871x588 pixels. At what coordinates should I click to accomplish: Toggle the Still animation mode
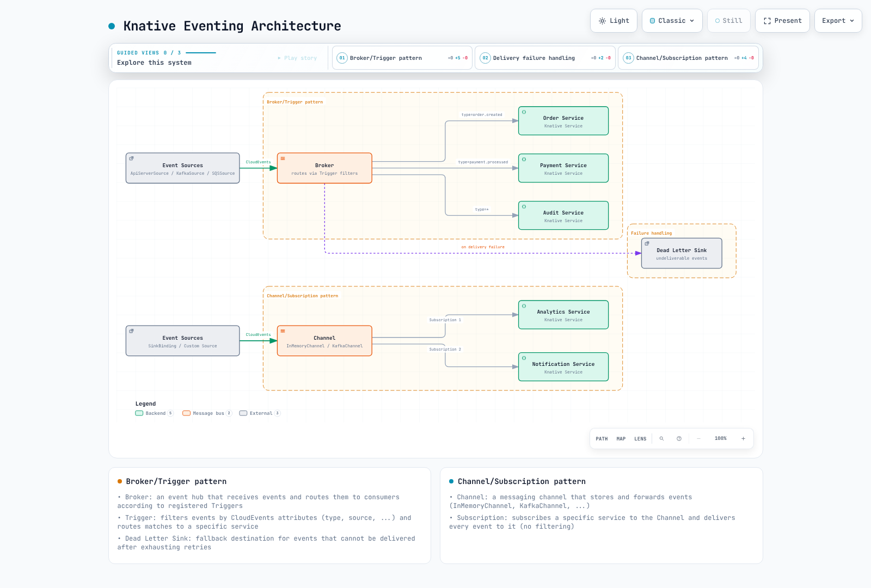pos(729,21)
